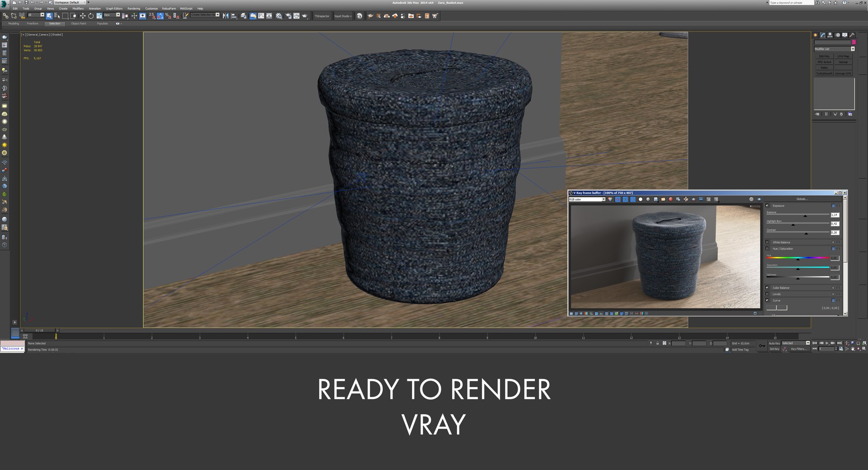This screenshot has height=470, width=868.
Task: Open the Hierarchy command panel tab
Action: [830, 35]
